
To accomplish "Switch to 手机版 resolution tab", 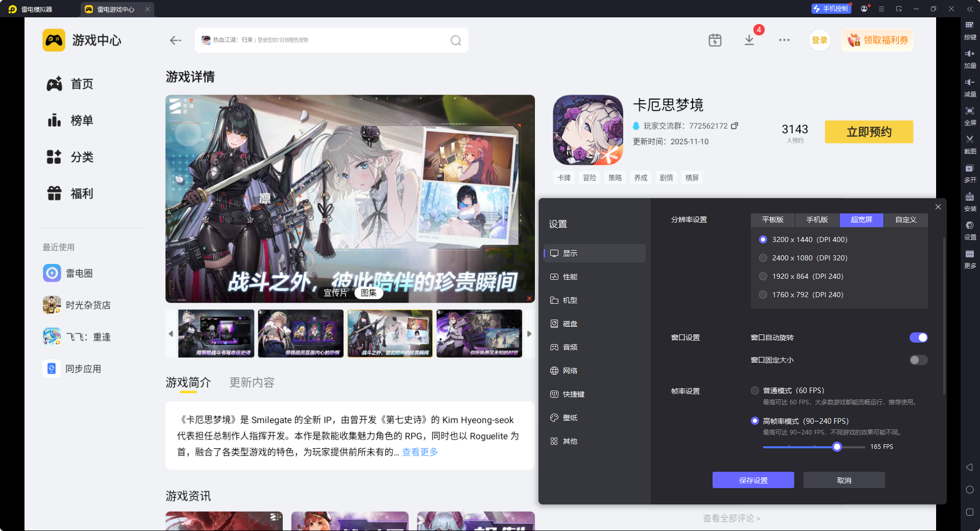I will tap(817, 220).
